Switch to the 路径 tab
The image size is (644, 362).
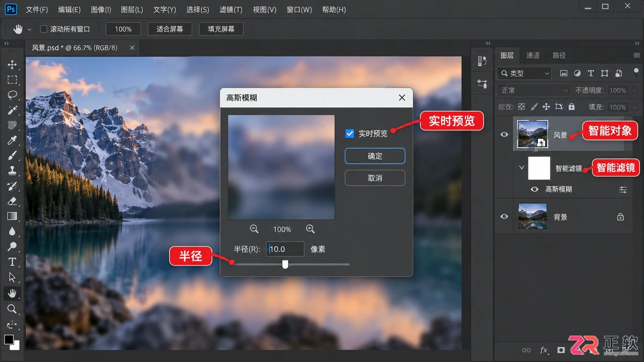(x=559, y=55)
